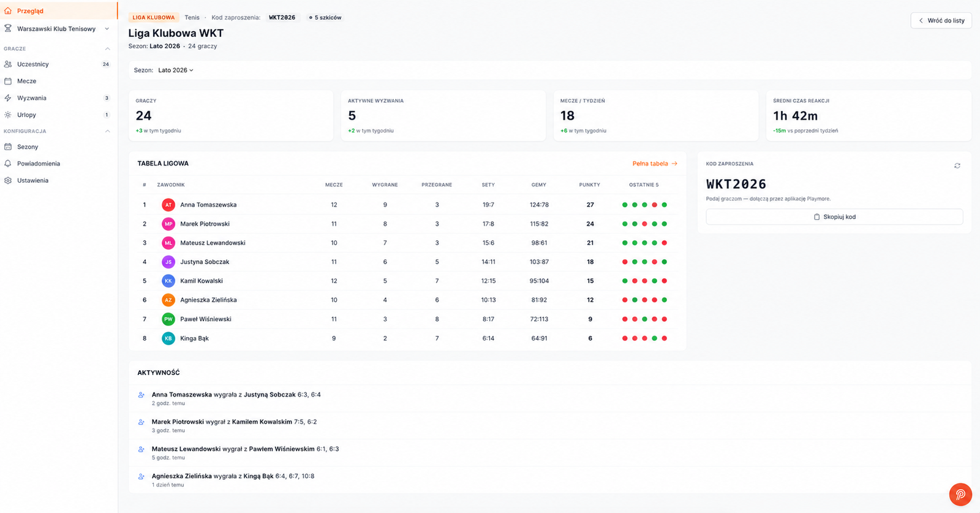Image resolution: width=980 pixels, height=513 pixels.
Task: Collapse the Gracze sidebar section
Action: 107,48
